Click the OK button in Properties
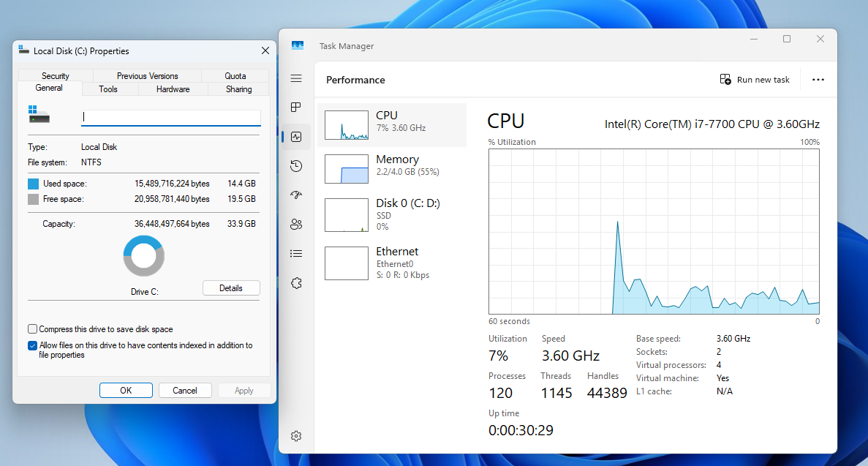The image size is (868, 466). click(127, 390)
